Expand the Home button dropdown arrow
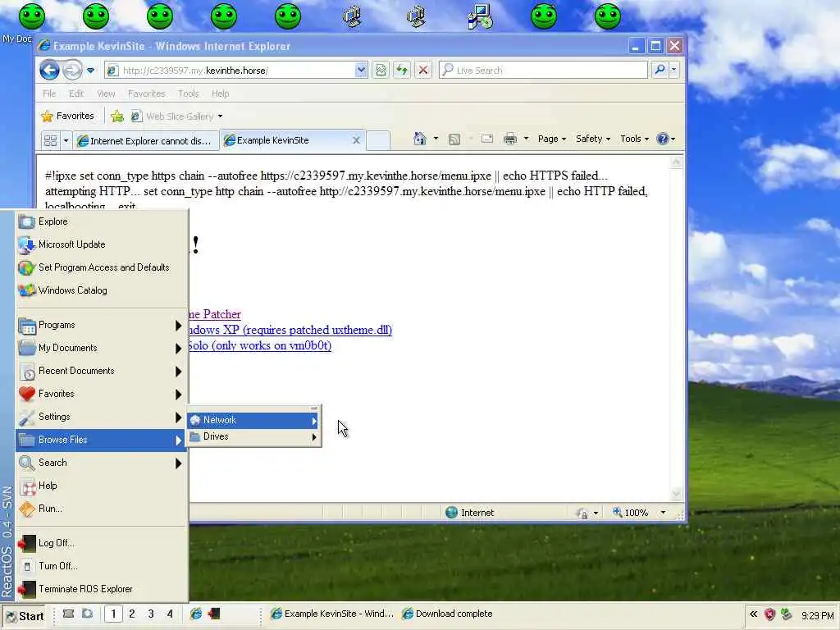The height and width of the screenshot is (630, 840). point(436,139)
